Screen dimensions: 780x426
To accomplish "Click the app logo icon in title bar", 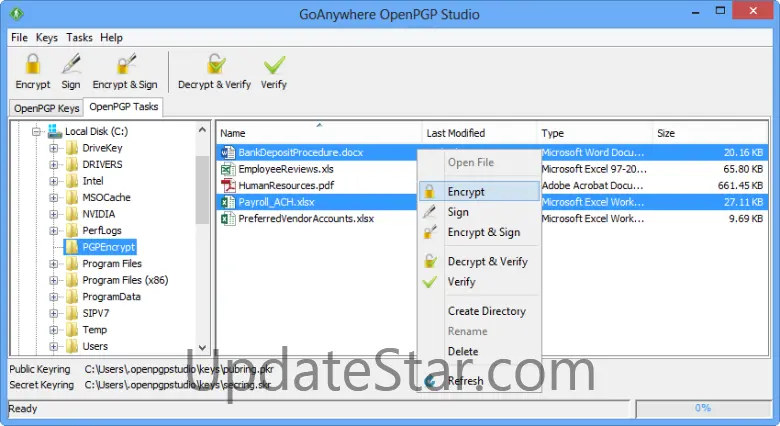I will [16, 13].
